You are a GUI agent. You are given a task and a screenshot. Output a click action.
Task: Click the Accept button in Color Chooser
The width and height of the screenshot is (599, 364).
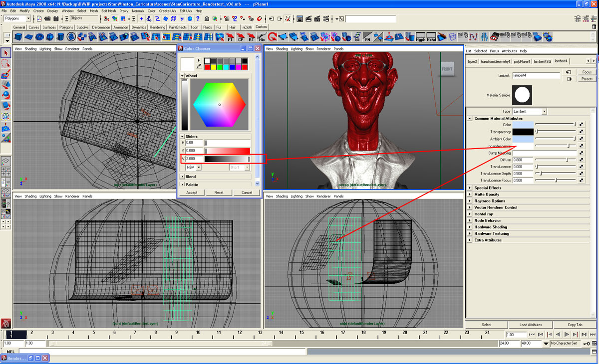click(x=192, y=192)
